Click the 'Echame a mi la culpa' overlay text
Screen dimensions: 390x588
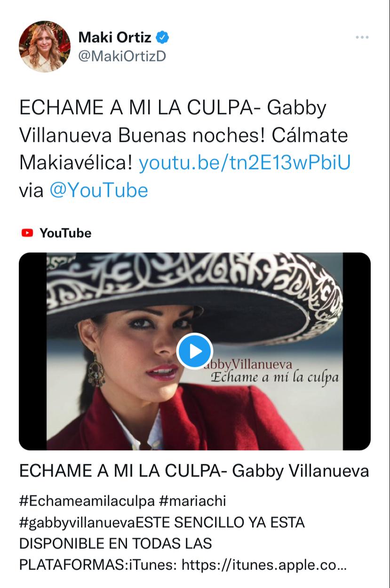275,377
